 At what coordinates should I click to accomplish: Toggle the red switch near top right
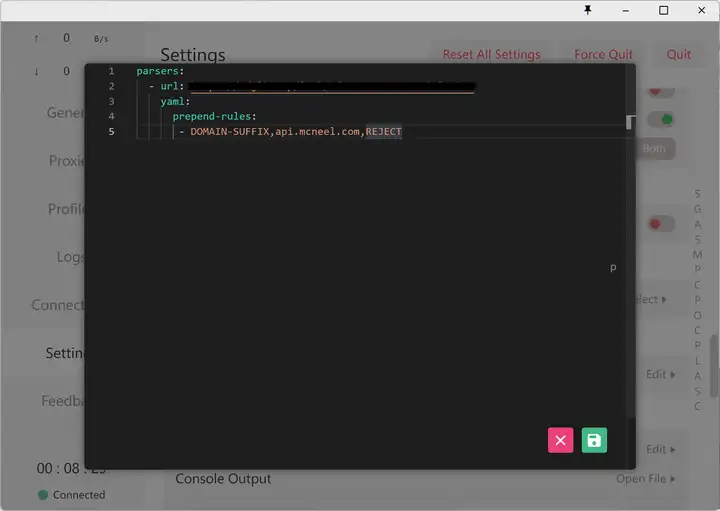pos(661,92)
